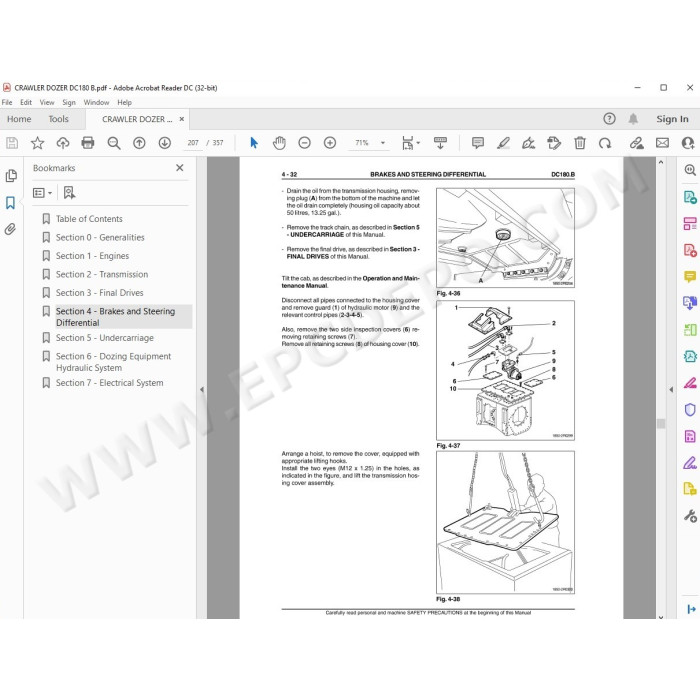Click the Delete trash icon
This screenshot has height=700, width=700.
pos(580,143)
